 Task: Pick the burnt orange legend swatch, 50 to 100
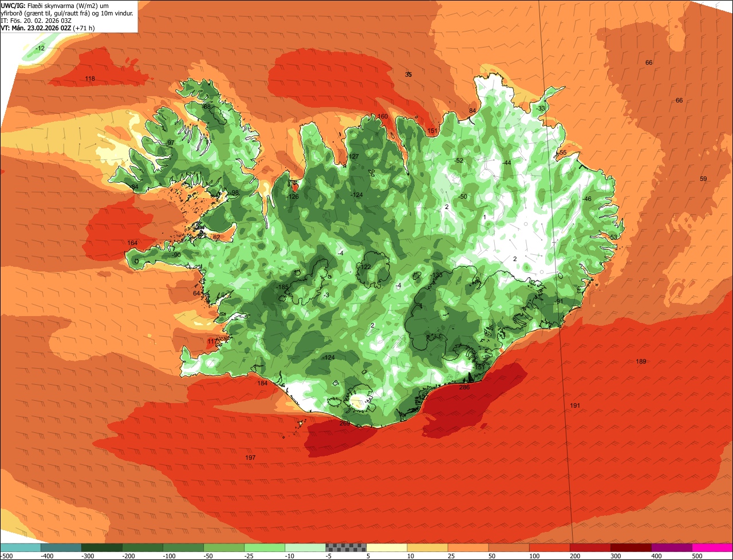tap(509, 547)
